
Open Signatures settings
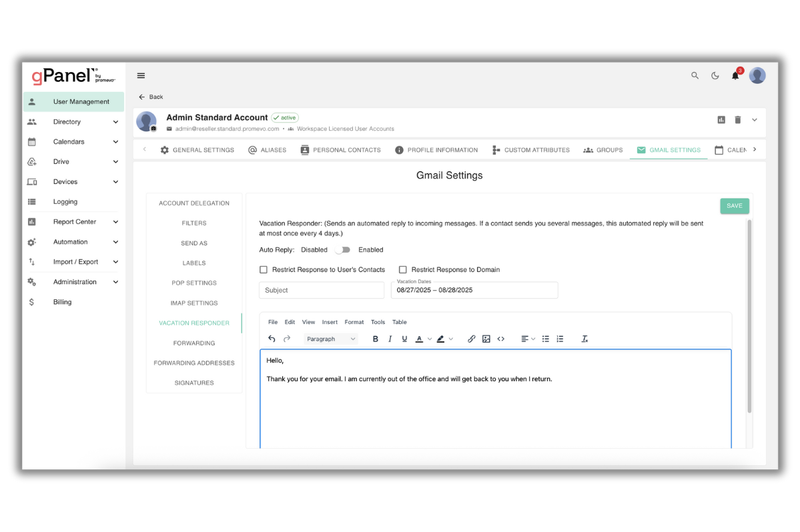194,383
